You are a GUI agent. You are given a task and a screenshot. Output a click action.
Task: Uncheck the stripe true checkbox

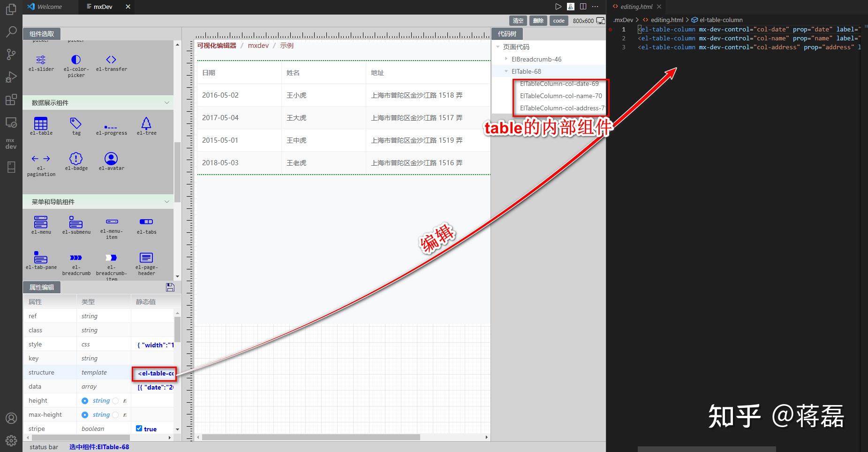tap(139, 428)
